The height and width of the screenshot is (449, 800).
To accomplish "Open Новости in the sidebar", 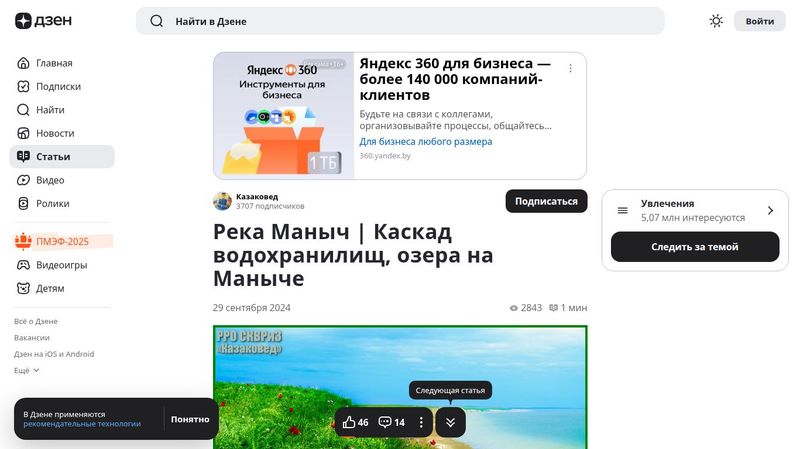I will click(62, 133).
